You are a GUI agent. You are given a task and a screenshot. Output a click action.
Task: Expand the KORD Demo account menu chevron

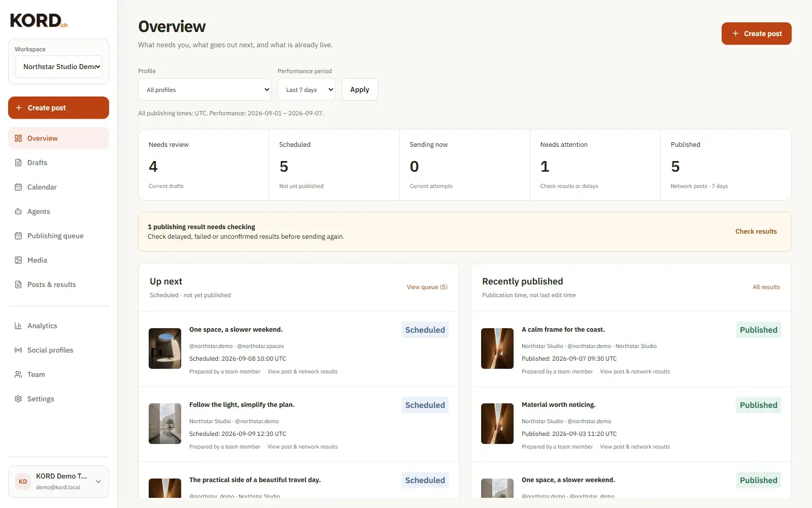tap(98, 482)
